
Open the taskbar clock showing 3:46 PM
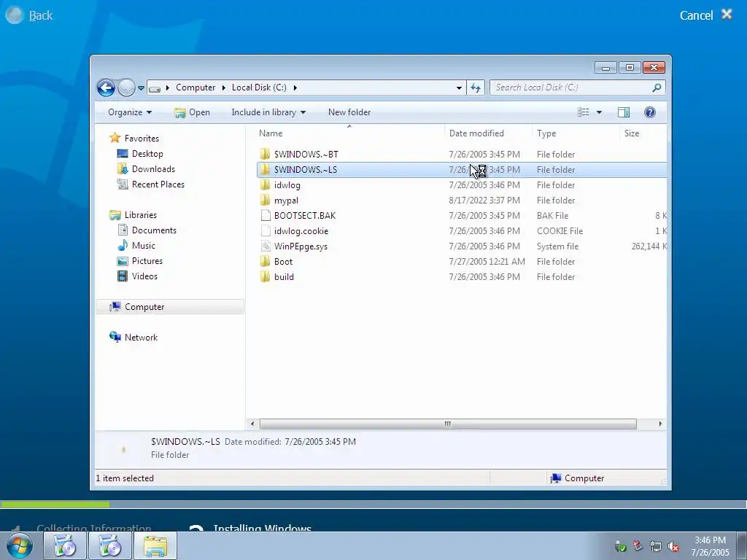click(x=710, y=546)
